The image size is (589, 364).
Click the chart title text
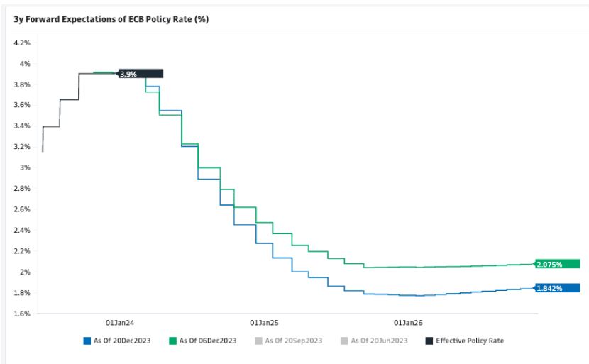(x=111, y=19)
